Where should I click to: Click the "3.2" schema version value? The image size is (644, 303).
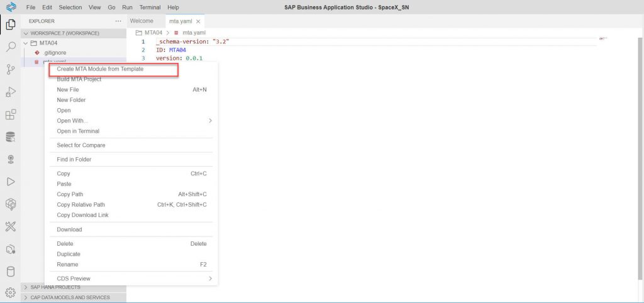(x=221, y=42)
